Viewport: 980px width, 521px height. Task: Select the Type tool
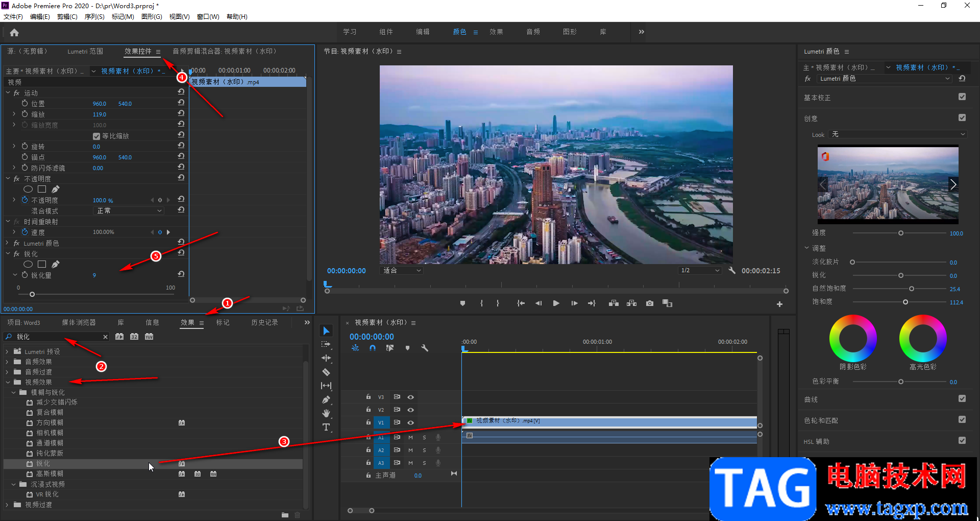(326, 427)
